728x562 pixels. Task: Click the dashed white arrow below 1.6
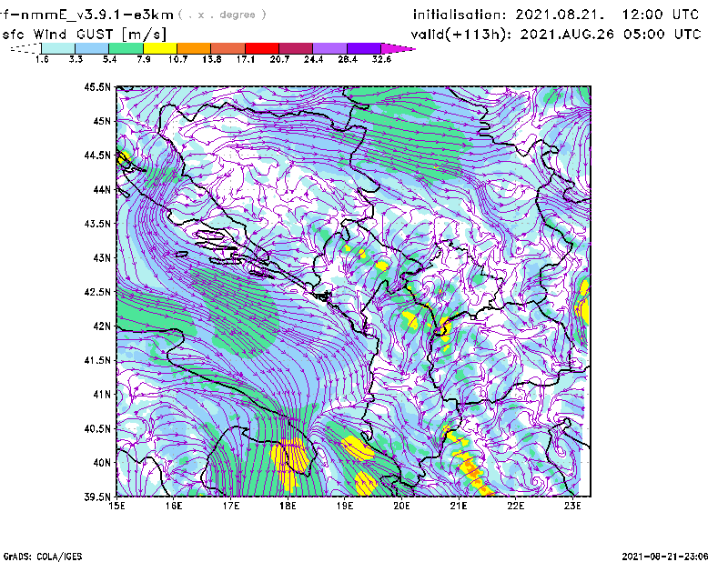[25, 48]
